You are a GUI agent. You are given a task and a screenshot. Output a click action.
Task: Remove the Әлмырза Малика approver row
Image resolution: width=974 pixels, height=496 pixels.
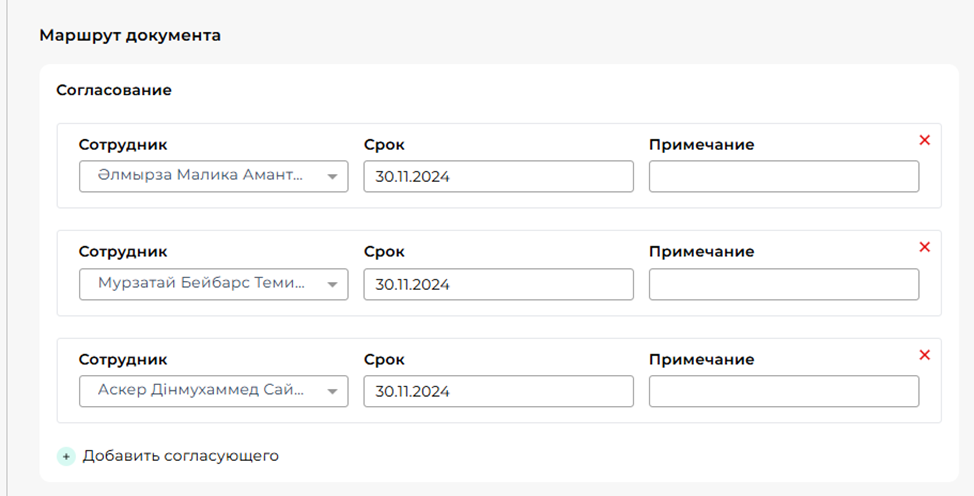tap(924, 140)
